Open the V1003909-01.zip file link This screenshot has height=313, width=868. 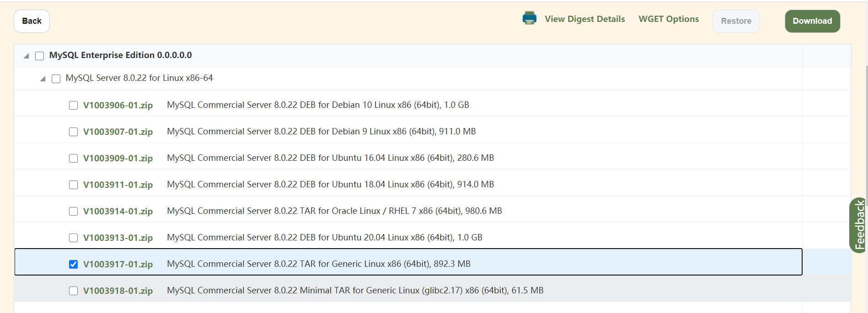(x=118, y=158)
